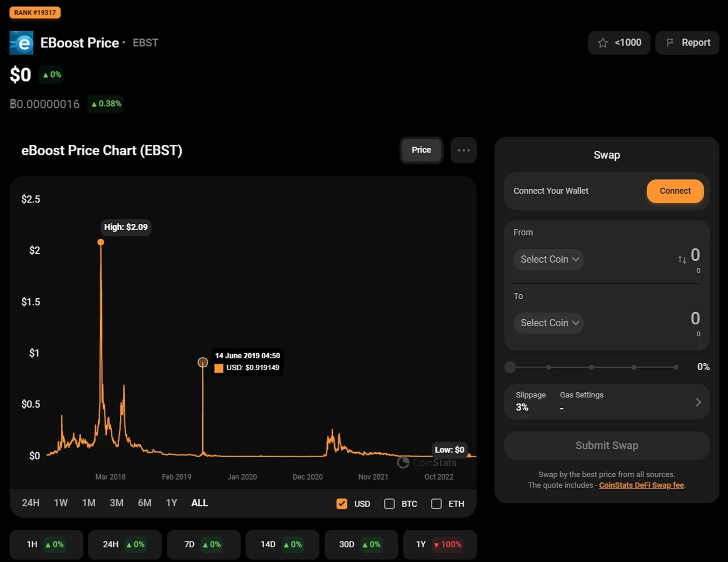The height and width of the screenshot is (562, 728).
Task: Select the Price chart tab
Action: coord(421,150)
